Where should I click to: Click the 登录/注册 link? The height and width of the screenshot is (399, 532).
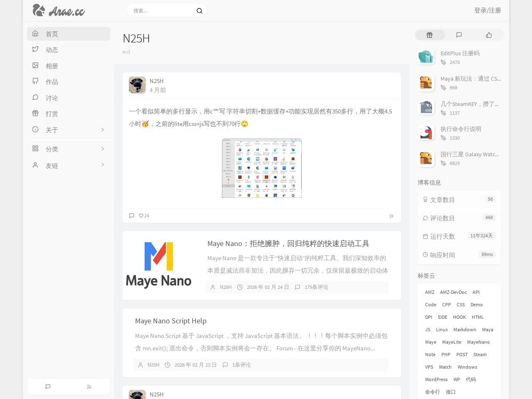tap(488, 10)
